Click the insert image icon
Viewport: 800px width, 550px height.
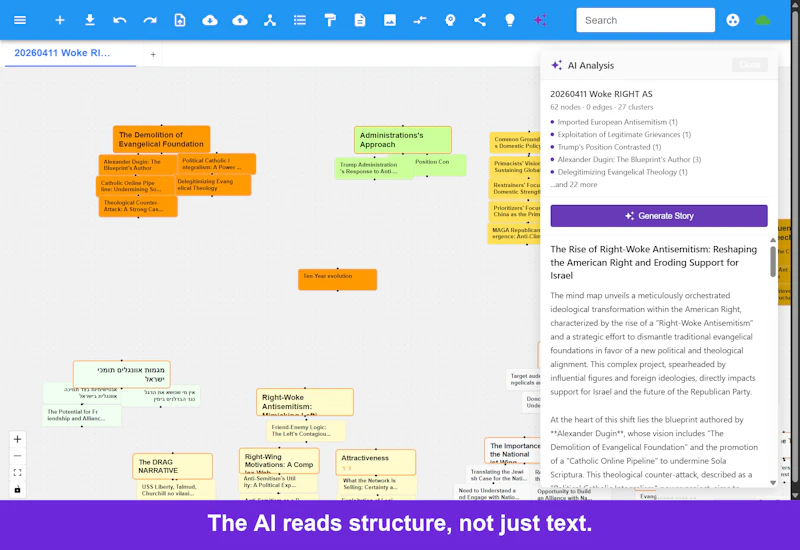click(390, 20)
